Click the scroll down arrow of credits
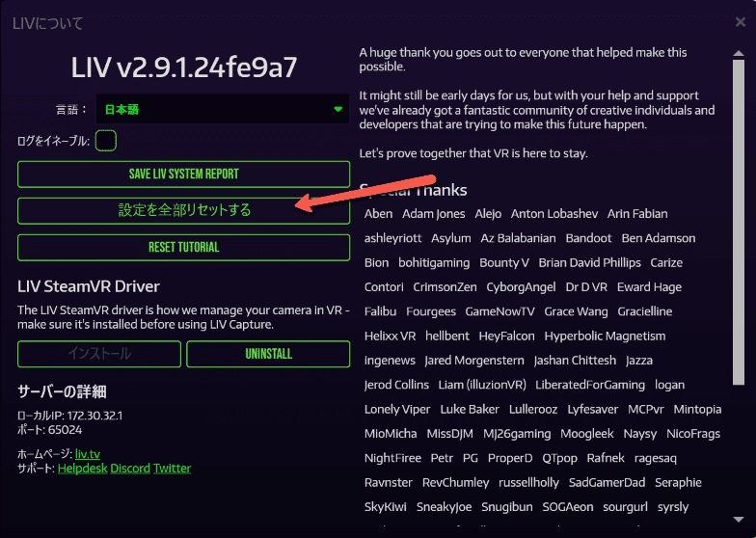Image resolution: width=756 pixels, height=538 pixels. tap(739, 519)
